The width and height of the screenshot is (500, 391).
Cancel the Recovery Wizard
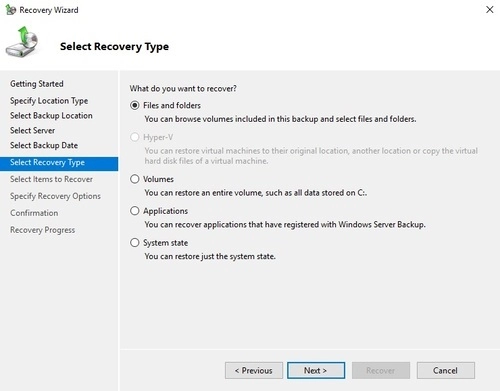coord(446,370)
